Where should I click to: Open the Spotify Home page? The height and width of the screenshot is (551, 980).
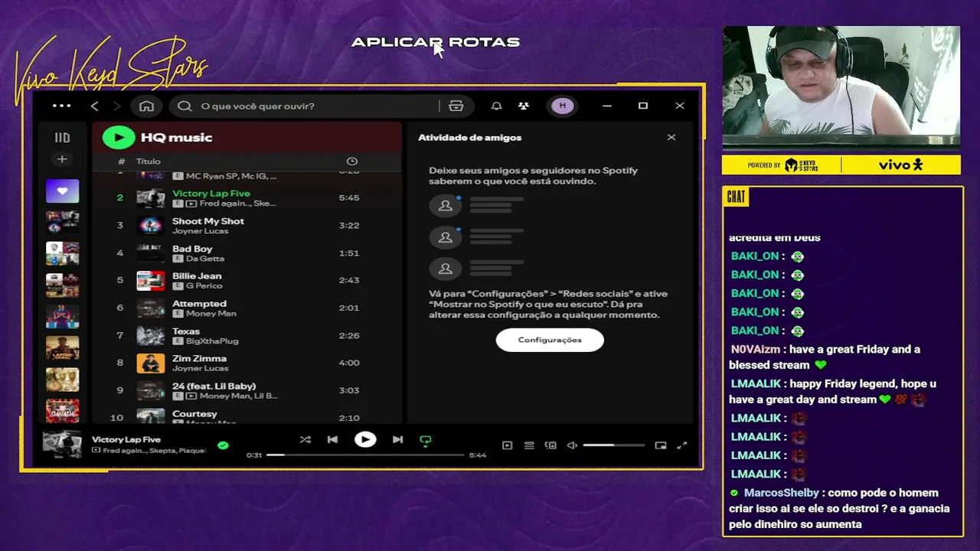[146, 106]
